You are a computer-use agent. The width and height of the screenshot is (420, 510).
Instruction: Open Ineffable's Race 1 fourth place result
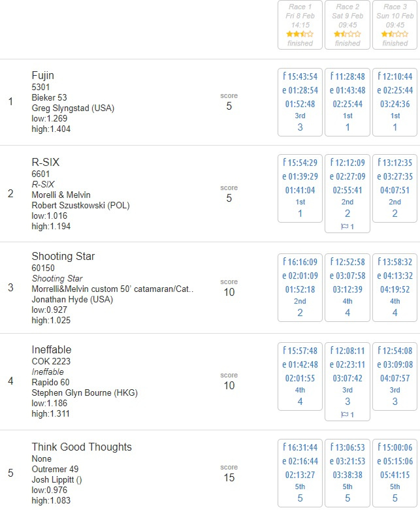300,376
